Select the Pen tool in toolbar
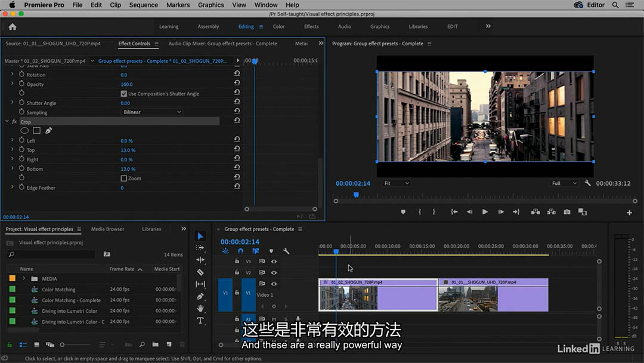 pos(200,296)
